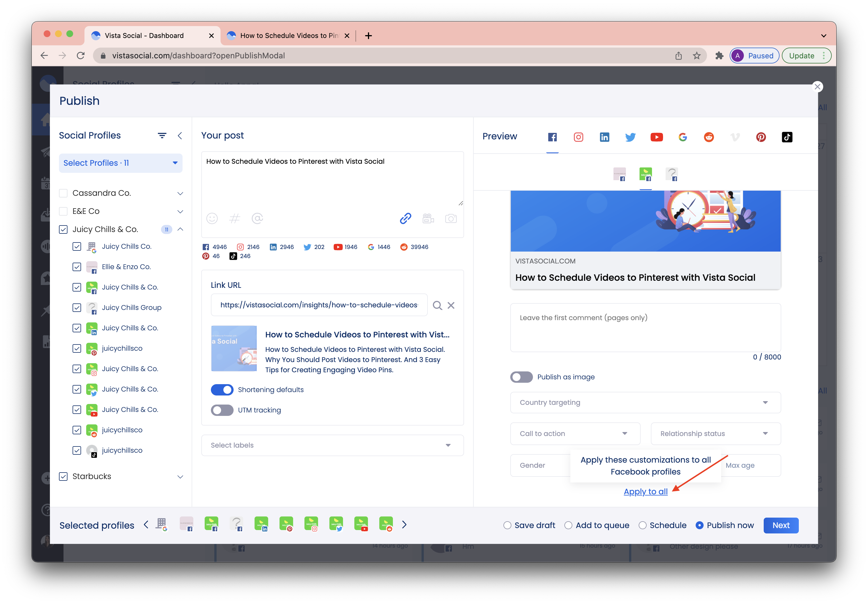Open the Instagram preview tab
Image resolution: width=868 pixels, height=604 pixels.
click(x=578, y=137)
